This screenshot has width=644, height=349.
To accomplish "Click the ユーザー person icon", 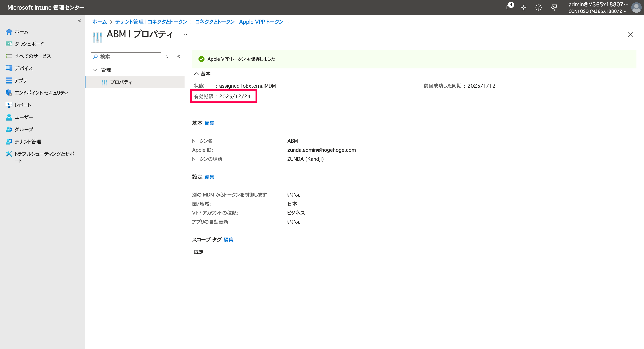I will pos(9,117).
